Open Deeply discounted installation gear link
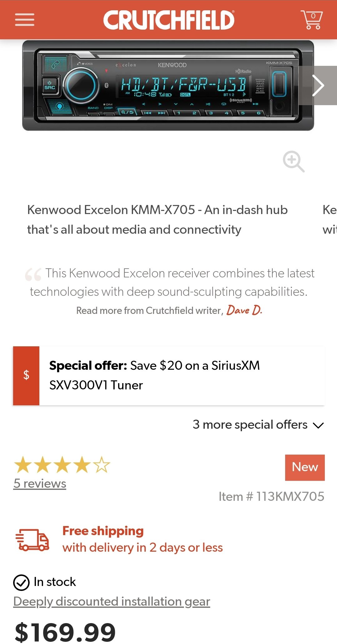337x644 pixels. click(112, 602)
